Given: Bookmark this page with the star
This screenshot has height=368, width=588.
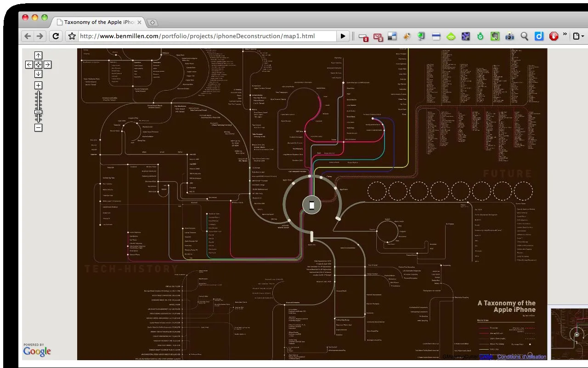Looking at the screenshot, I should tap(71, 36).
